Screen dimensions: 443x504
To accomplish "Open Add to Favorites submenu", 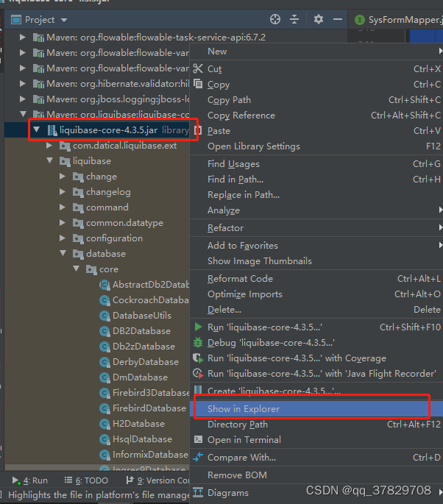I will click(316, 245).
